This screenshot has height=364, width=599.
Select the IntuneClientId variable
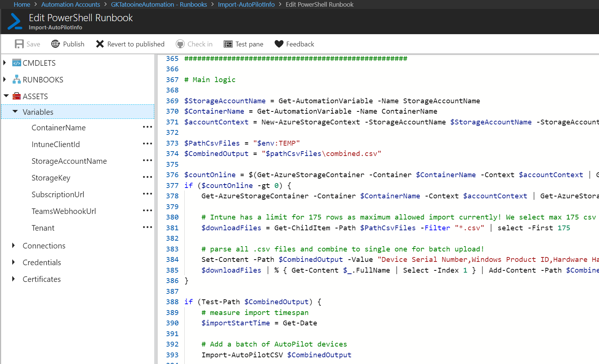tap(56, 144)
